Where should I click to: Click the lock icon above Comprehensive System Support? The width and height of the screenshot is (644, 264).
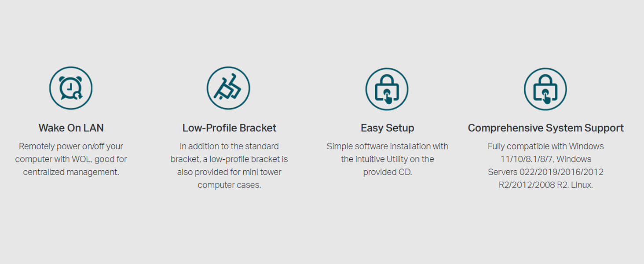[x=545, y=89]
